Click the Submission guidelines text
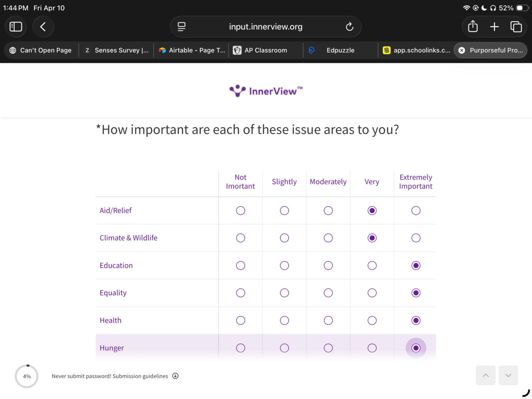532x399 pixels. click(x=140, y=376)
